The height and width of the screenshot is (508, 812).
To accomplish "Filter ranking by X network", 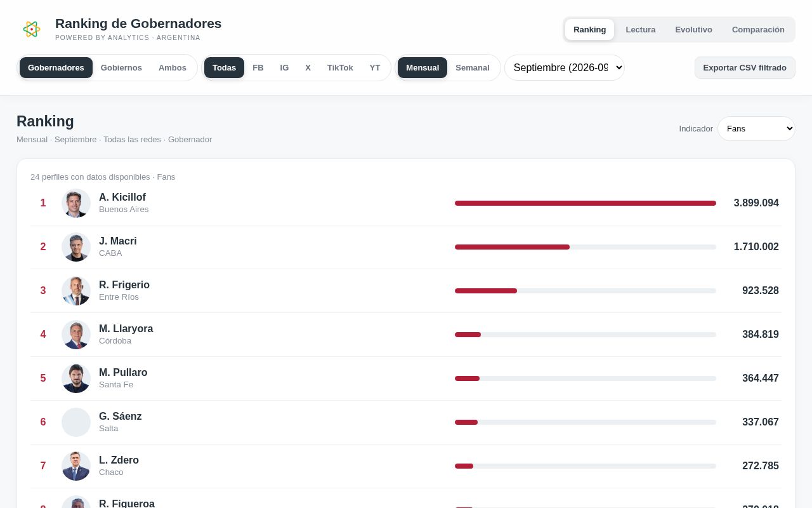I will pos(308,68).
